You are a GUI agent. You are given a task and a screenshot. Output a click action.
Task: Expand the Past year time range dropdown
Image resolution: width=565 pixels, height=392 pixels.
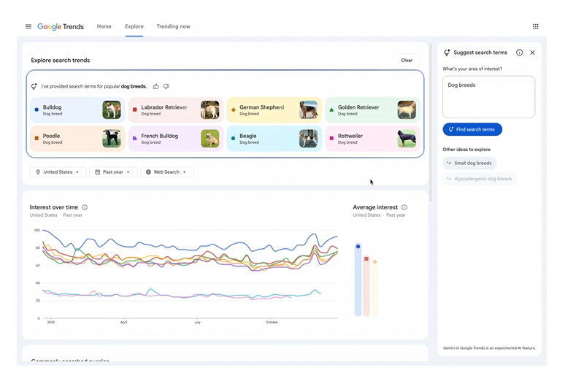click(113, 172)
